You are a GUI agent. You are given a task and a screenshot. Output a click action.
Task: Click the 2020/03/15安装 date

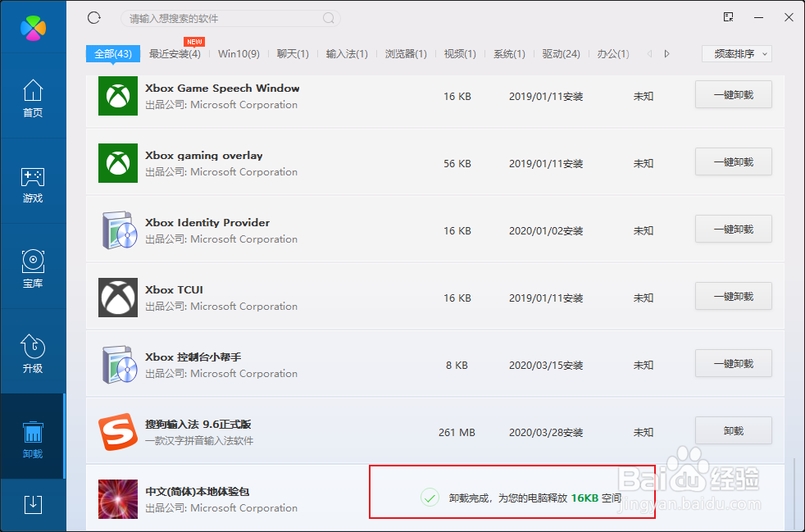(546, 365)
